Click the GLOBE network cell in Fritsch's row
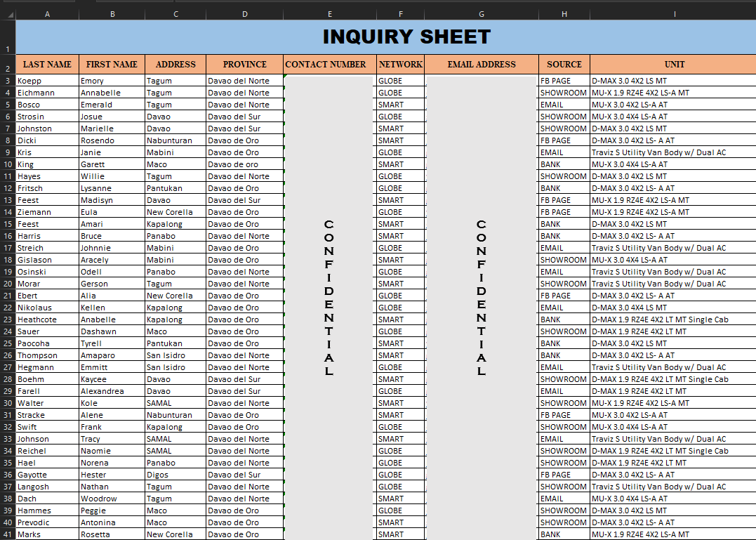This screenshot has width=756, height=540. pyautogui.click(x=400, y=188)
